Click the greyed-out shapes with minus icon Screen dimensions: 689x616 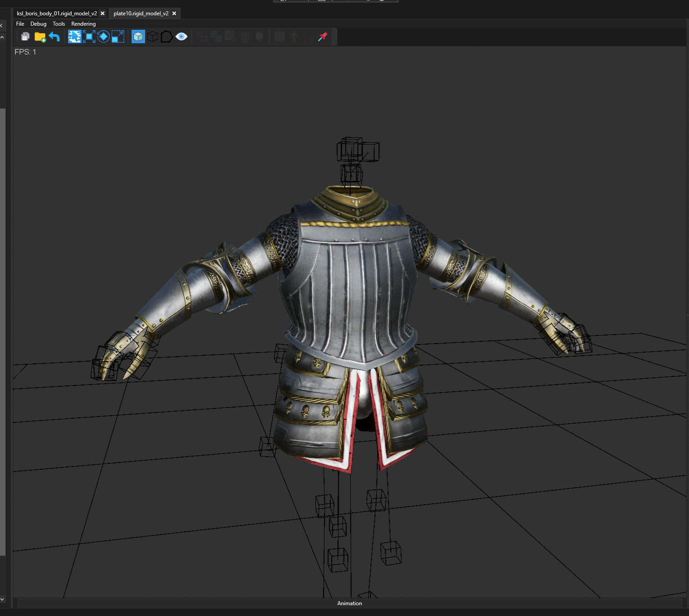(x=230, y=36)
